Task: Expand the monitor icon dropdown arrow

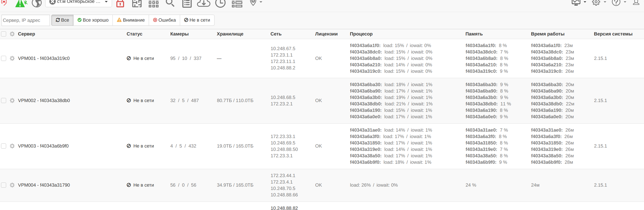Action: click(585, 2)
